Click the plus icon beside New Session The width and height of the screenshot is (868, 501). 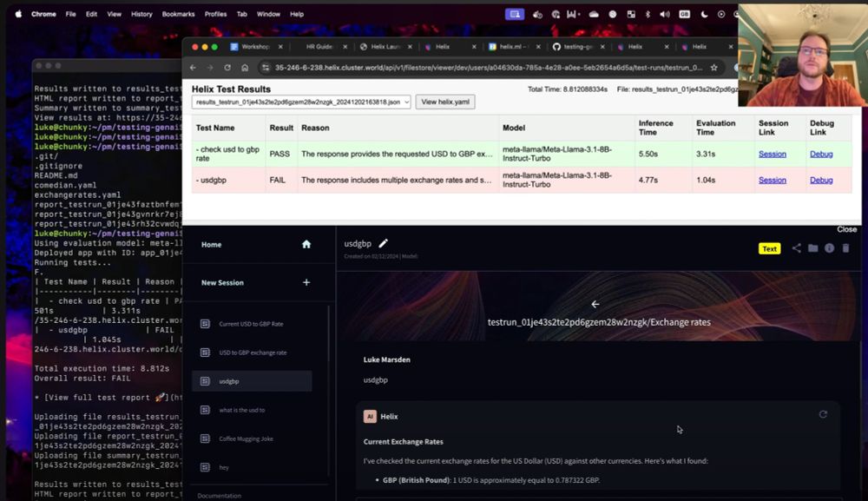coord(306,282)
